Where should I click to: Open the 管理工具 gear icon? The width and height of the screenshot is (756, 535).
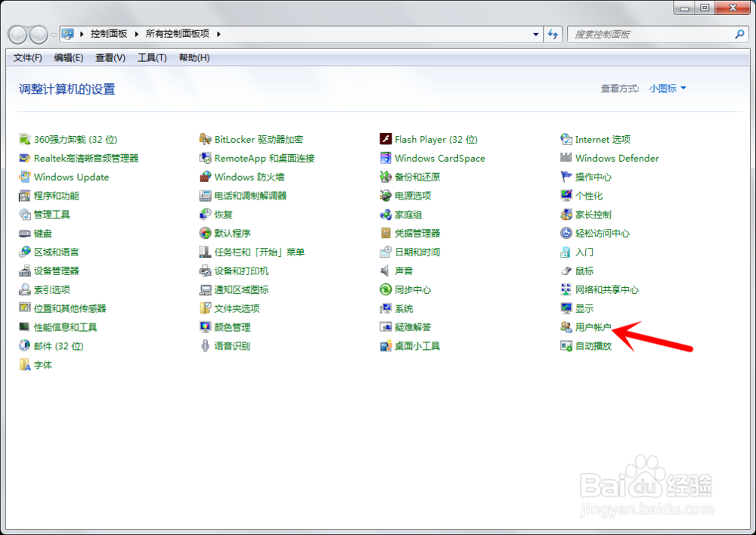(x=25, y=215)
